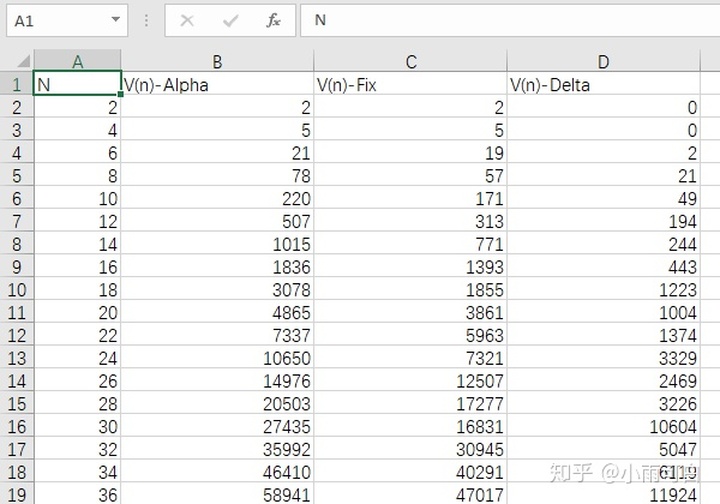The width and height of the screenshot is (720, 504).
Task: Click the formula bar resize dots handle
Action: 146,20
